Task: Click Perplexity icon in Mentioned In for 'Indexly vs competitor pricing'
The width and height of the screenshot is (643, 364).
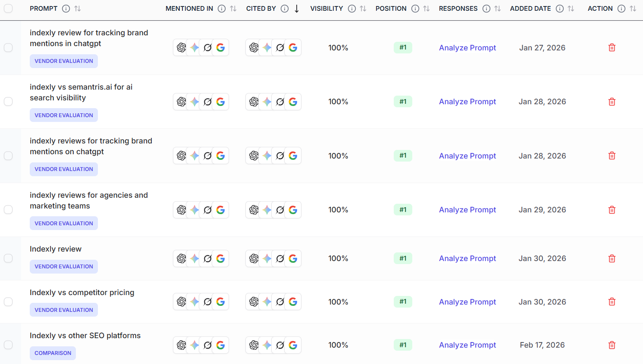Action: [x=207, y=302]
